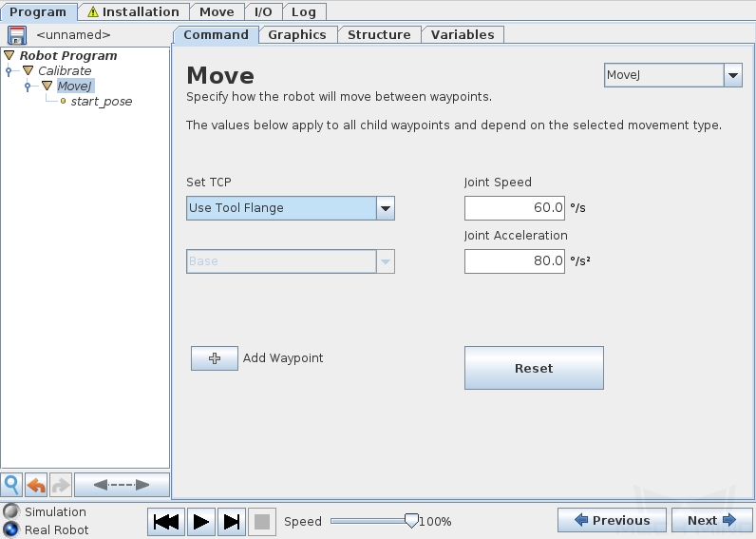This screenshot has height=539, width=756.
Task: Collapse the Calibrate tree node
Action: click(28, 71)
